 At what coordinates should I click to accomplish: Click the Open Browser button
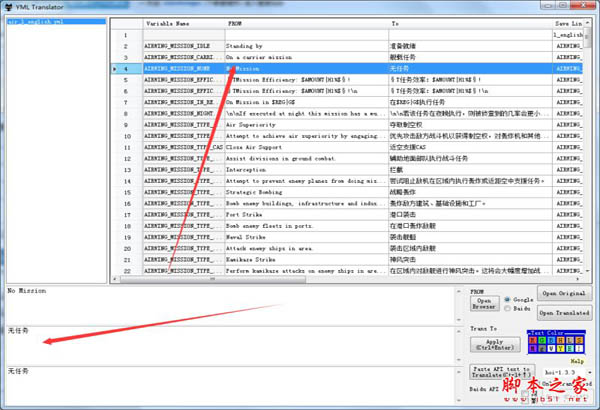pyautogui.click(x=484, y=304)
